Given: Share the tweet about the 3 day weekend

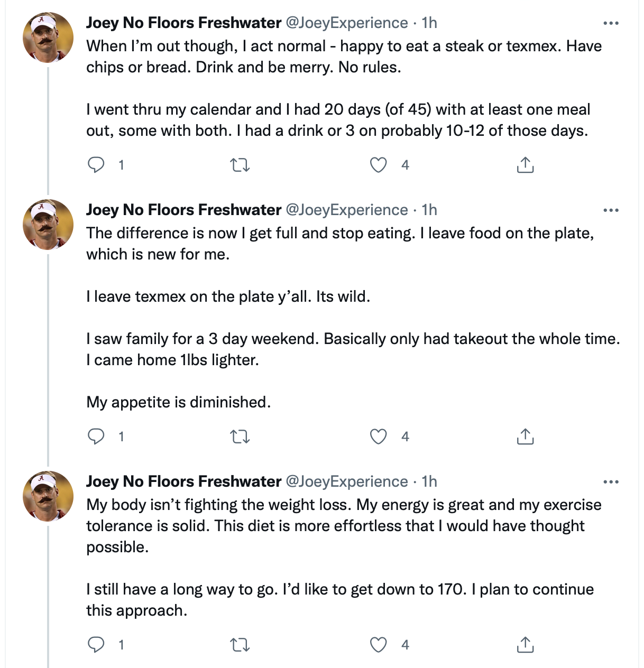Looking at the screenshot, I should [525, 437].
